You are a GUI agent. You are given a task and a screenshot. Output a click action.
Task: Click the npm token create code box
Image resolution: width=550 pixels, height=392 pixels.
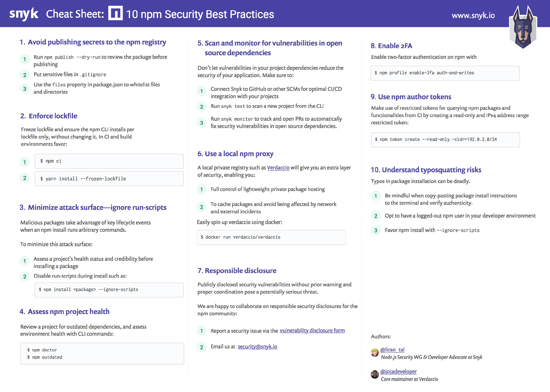pyautogui.click(x=445, y=140)
